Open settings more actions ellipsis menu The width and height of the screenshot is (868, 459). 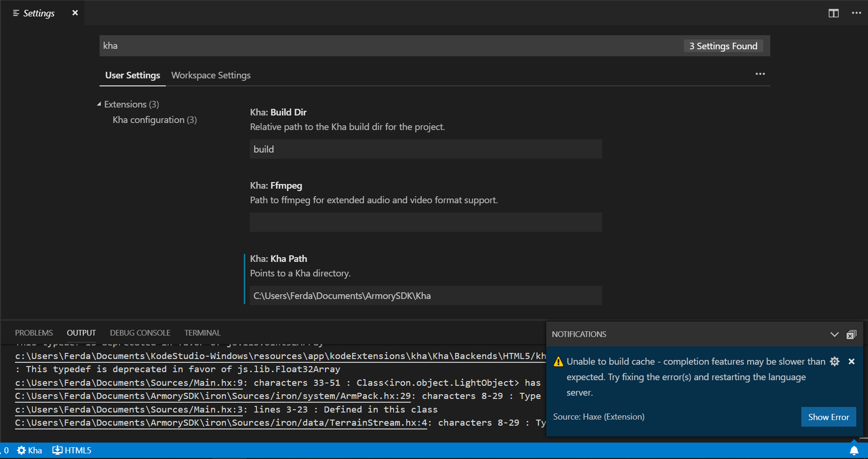click(760, 74)
